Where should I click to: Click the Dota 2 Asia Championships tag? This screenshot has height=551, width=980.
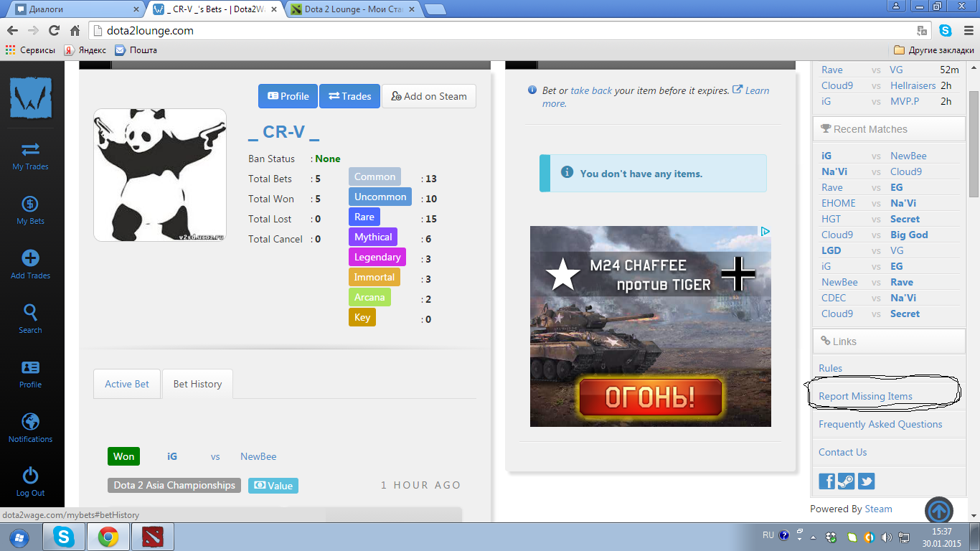coord(174,486)
